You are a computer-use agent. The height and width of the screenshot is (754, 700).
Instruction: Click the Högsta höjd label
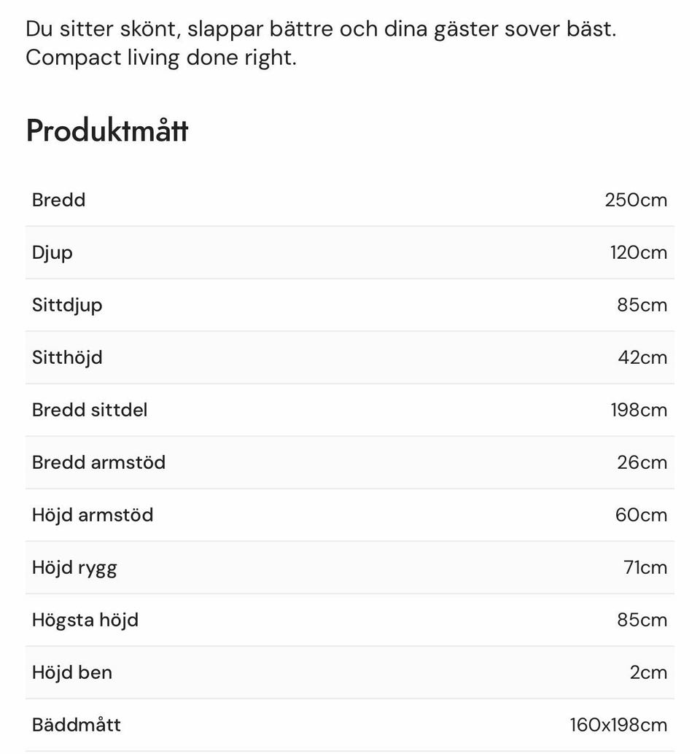(85, 620)
